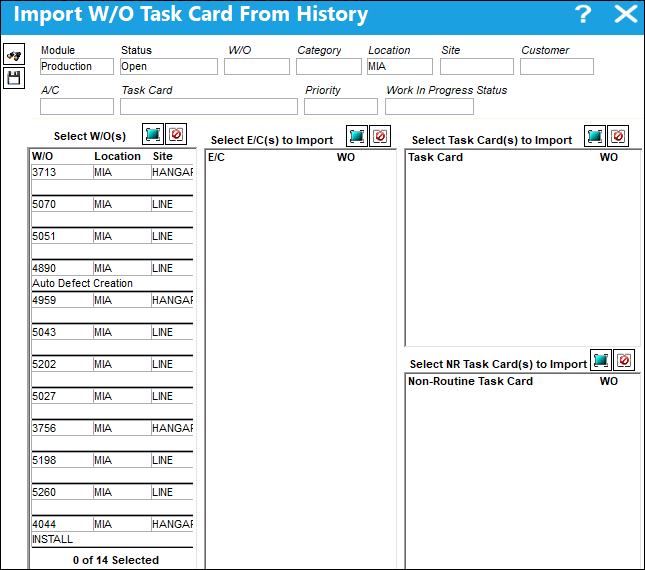Close the Import W/O Task Card window
The image size is (645, 570).
point(625,14)
